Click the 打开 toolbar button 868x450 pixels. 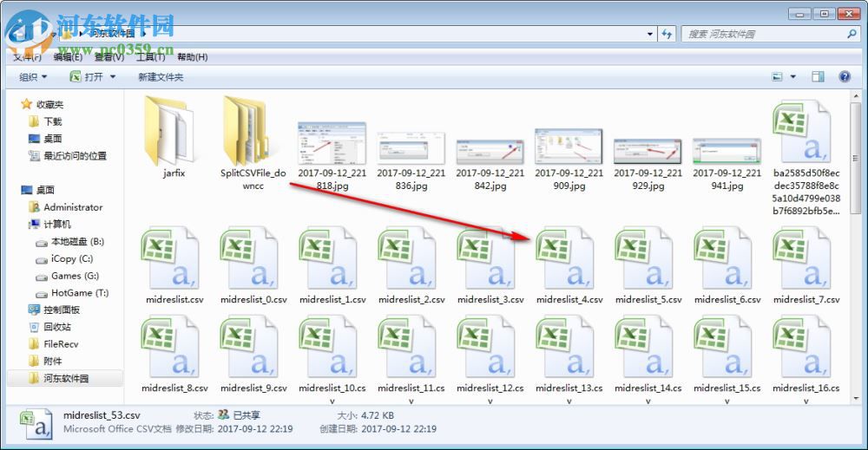point(87,77)
